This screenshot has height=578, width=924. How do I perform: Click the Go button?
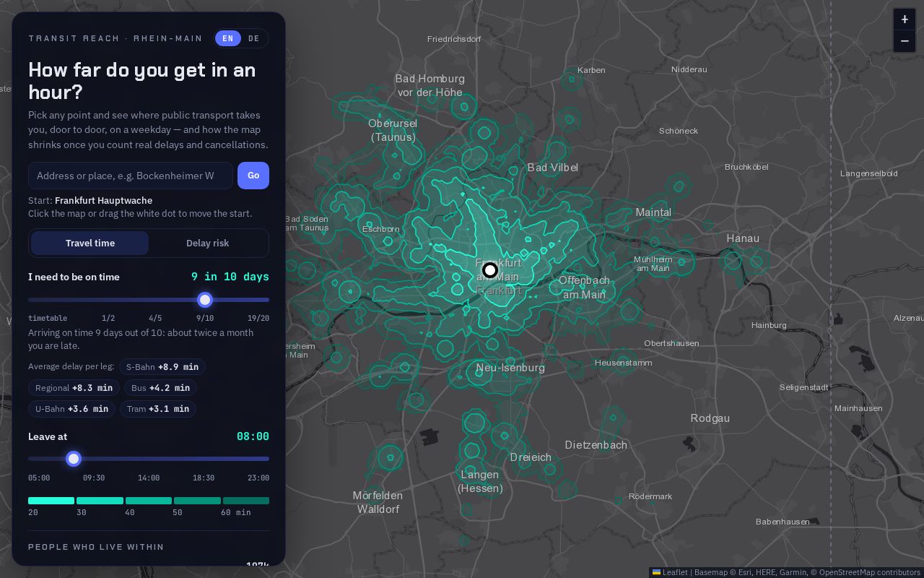pos(253,176)
